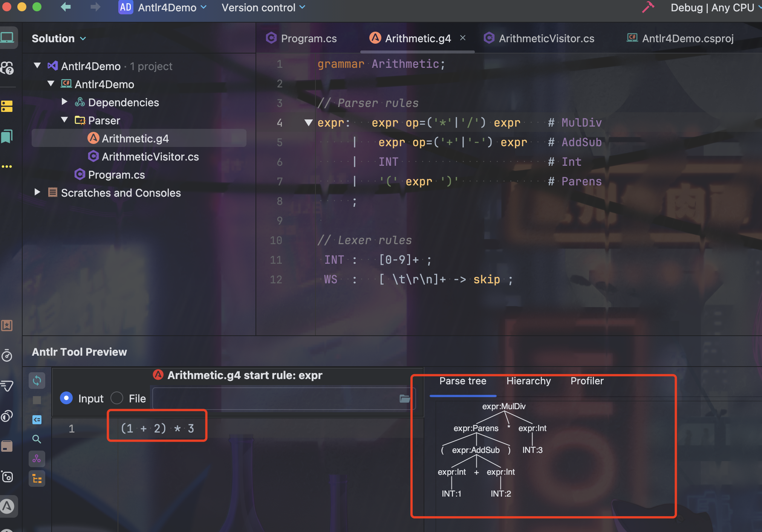Open the ArithmeticVisitor.cs editor tab
762x532 pixels.
point(546,38)
